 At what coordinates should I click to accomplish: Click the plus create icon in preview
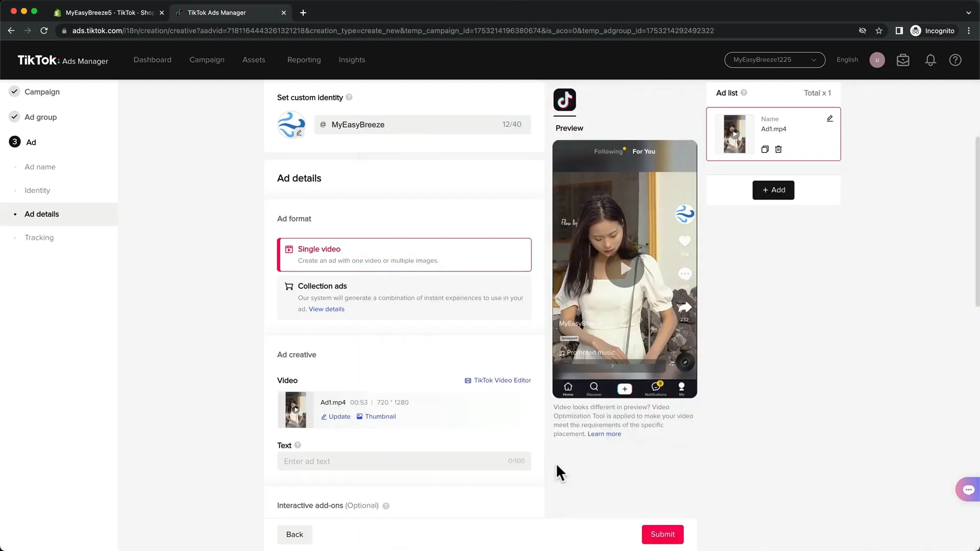pyautogui.click(x=625, y=389)
